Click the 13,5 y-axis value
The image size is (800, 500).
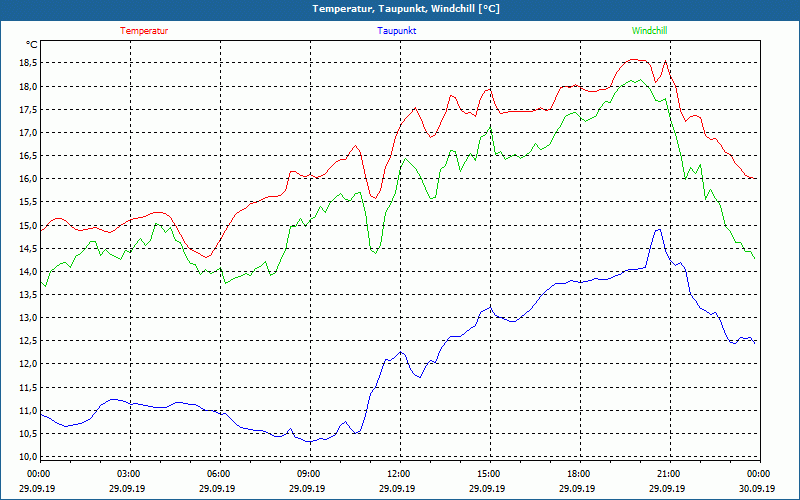28,294
